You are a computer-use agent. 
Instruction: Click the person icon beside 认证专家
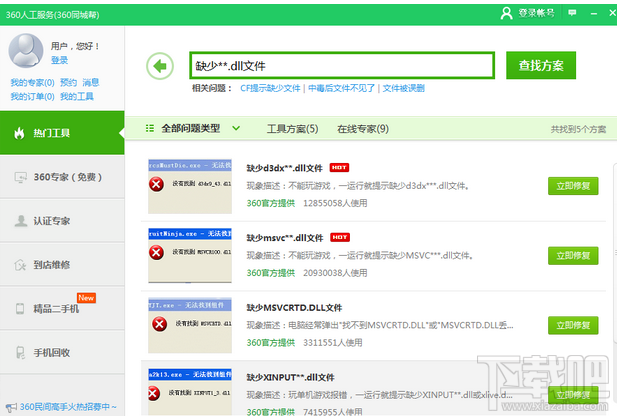point(20,221)
